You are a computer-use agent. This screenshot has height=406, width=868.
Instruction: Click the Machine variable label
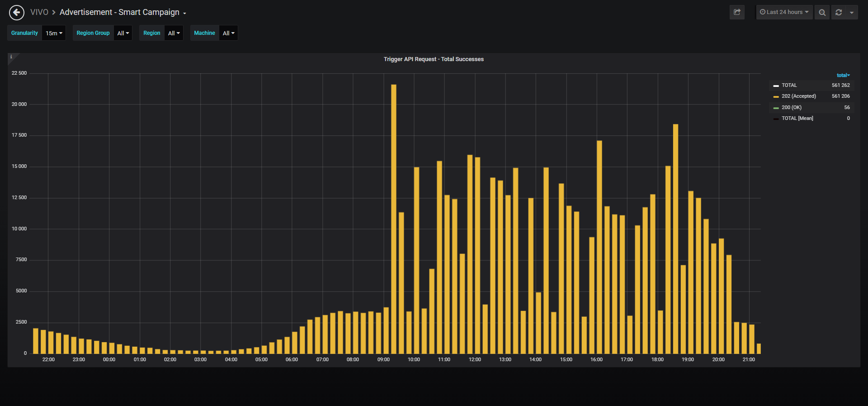(x=204, y=33)
